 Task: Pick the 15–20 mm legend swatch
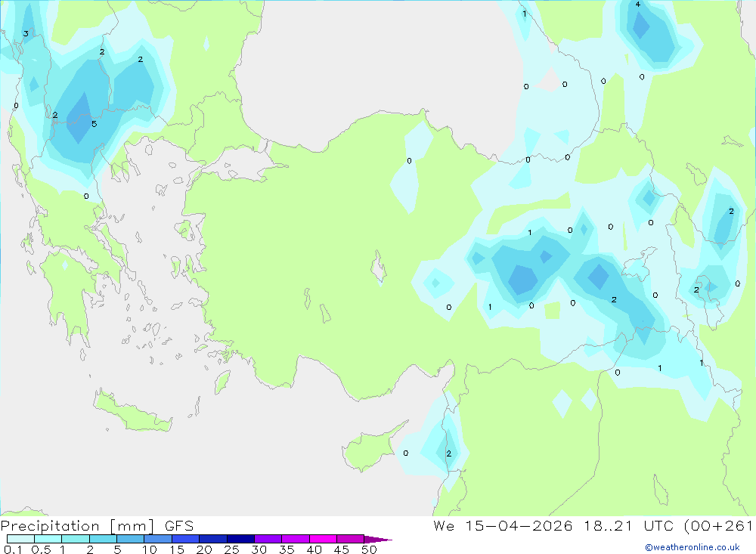tap(186, 539)
